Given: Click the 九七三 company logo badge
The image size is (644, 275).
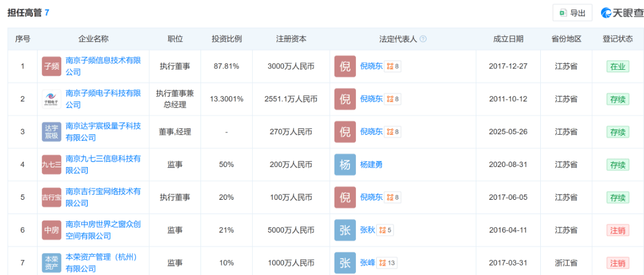Looking at the screenshot, I should 51,165.
